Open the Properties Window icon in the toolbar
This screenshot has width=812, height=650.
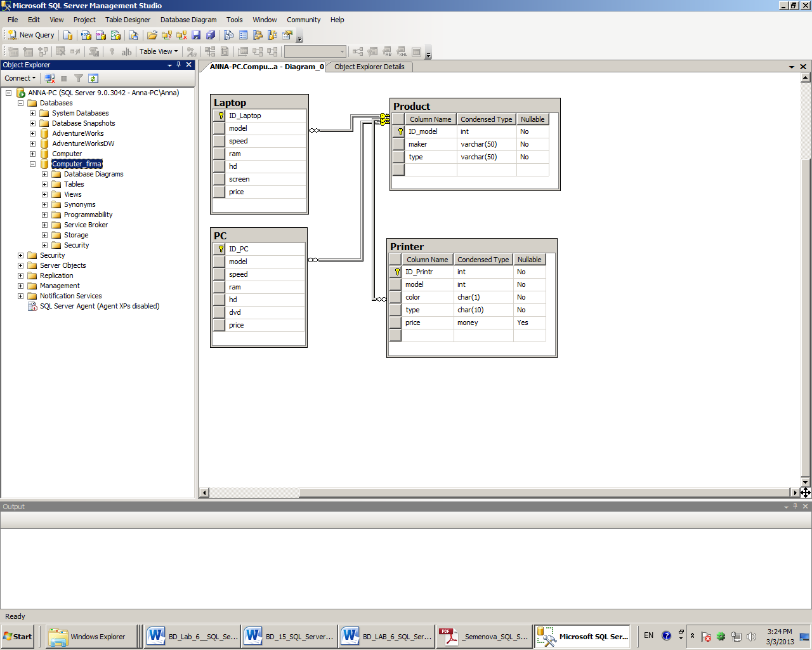pyautogui.click(x=287, y=35)
